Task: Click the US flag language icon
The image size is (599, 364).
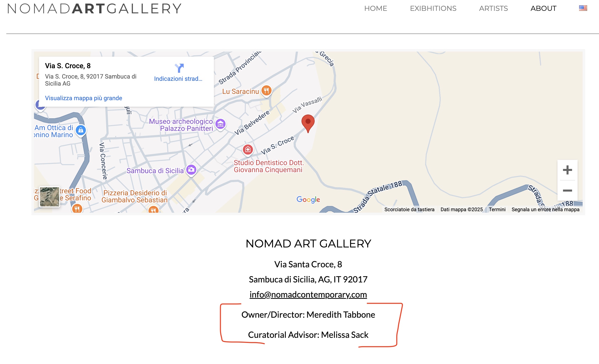Action: click(583, 8)
